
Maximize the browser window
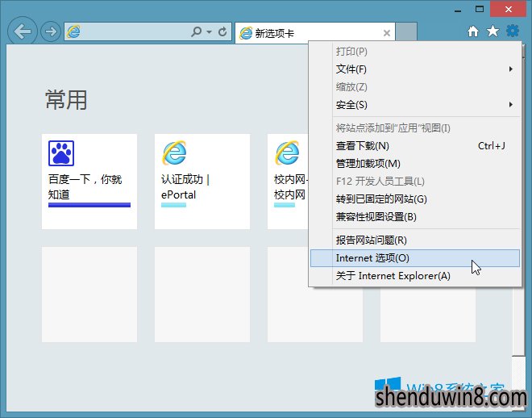(480, 10)
